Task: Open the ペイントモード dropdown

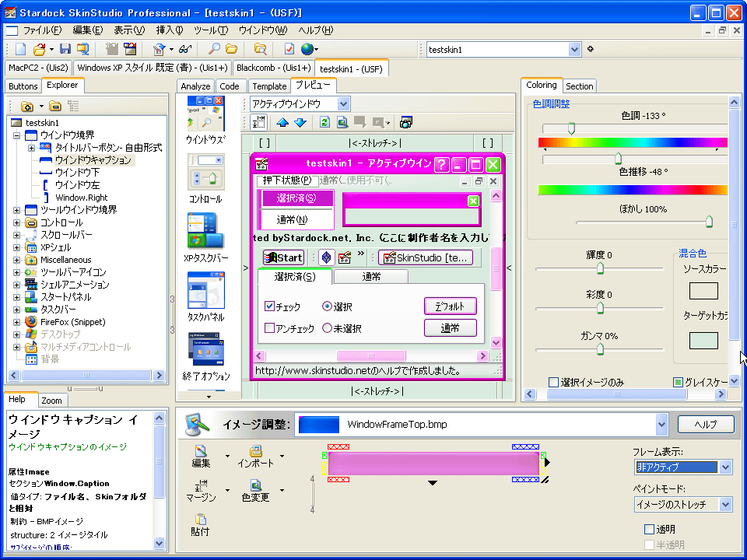Action: pos(725,504)
